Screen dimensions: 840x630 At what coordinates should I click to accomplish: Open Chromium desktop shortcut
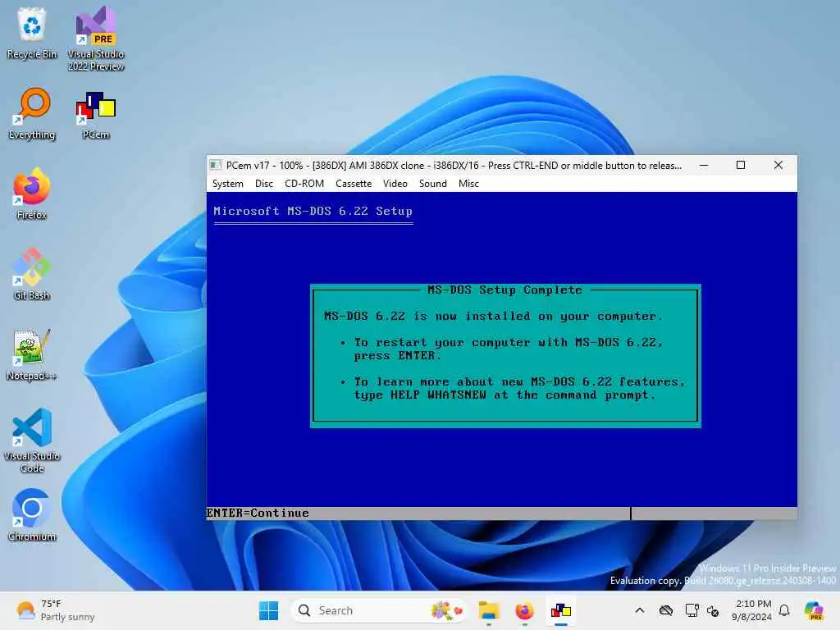point(32,515)
